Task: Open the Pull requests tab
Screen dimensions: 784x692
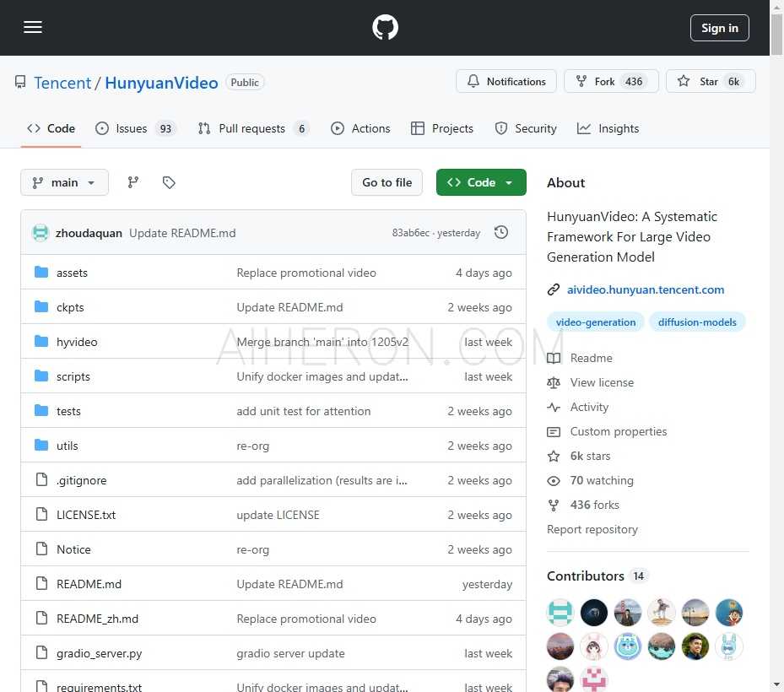Action: click(x=253, y=128)
